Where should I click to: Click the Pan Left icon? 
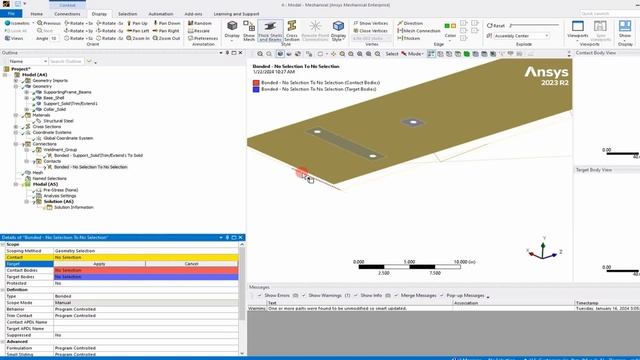click(129, 31)
